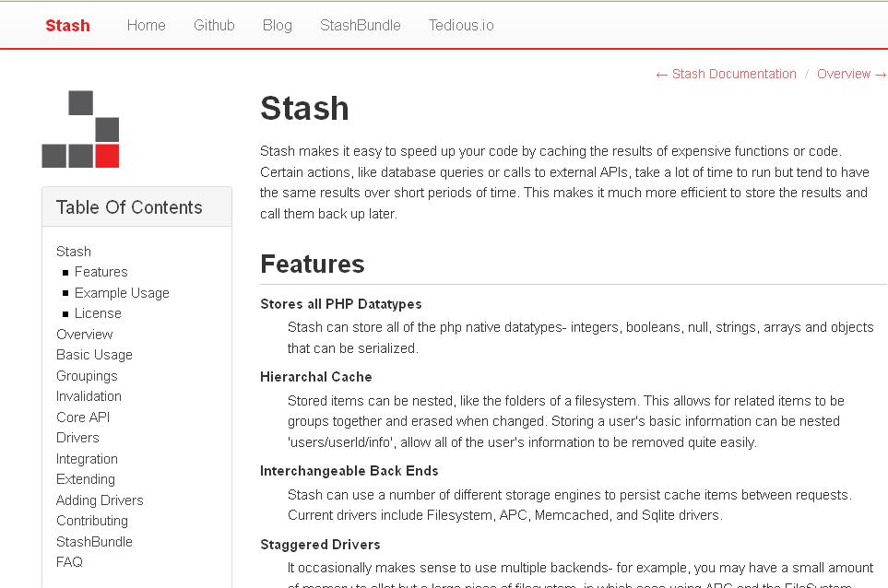
Task: Click the Features section heading
Action: point(312,264)
